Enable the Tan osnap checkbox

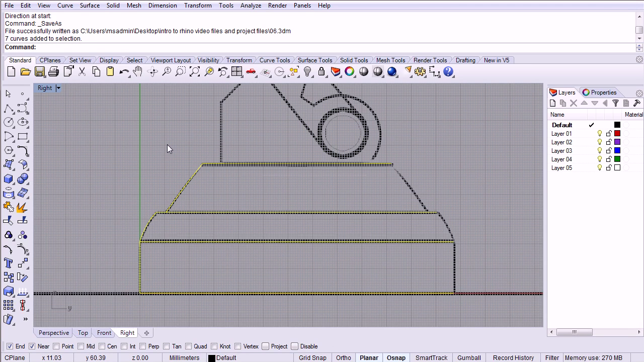[167, 346]
